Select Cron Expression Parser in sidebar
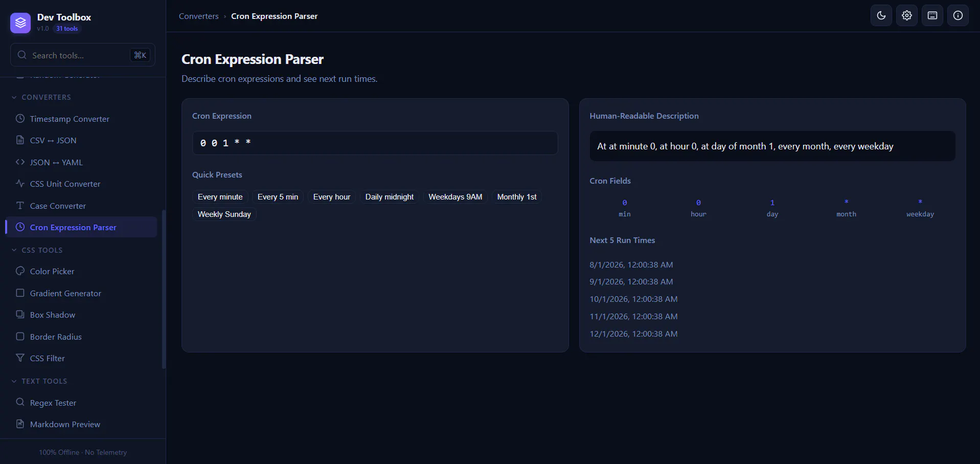This screenshot has height=464, width=980. tap(82, 227)
